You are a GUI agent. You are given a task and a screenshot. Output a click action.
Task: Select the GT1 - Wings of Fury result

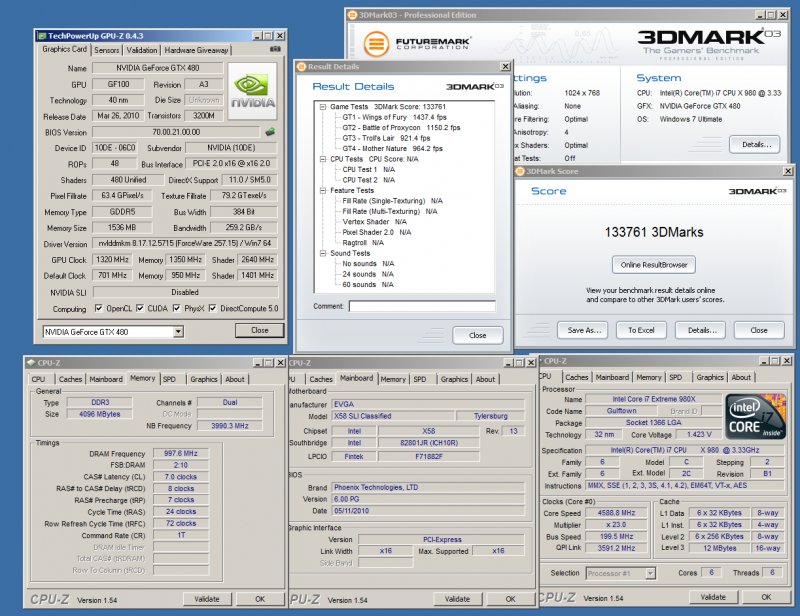point(394,117)
